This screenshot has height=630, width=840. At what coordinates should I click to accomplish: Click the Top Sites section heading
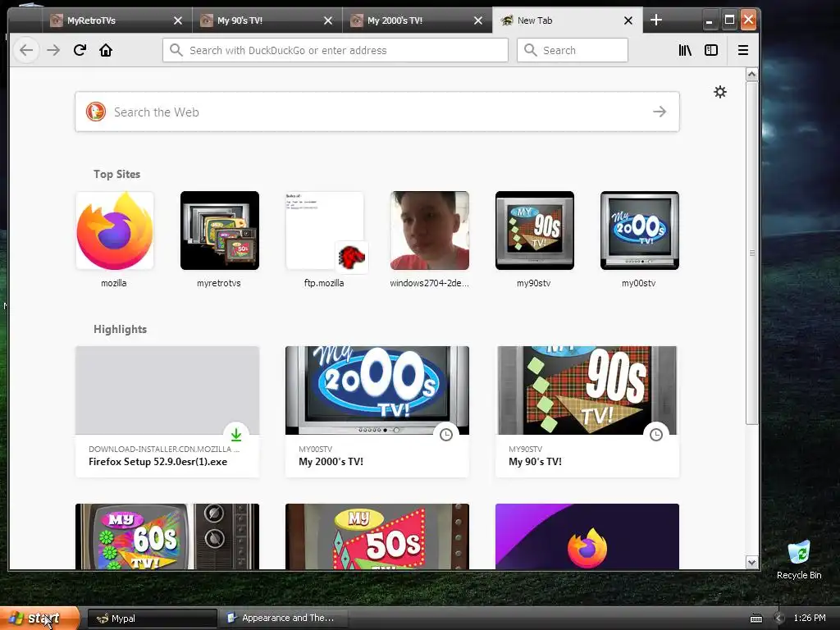tap(116, 174)
